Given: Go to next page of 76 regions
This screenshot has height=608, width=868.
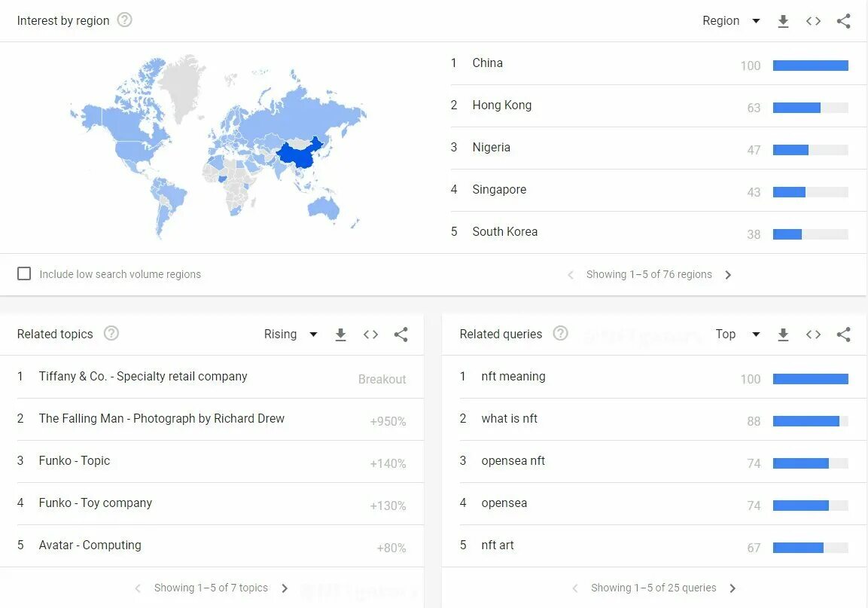Looking at the screenshot, I should 728,275.
